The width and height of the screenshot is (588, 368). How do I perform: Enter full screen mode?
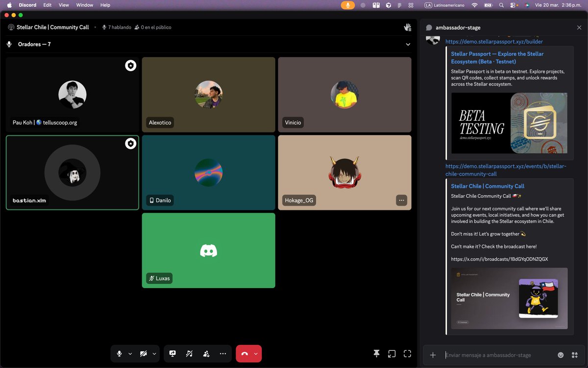pyautogui.click(x=407, y=353)
